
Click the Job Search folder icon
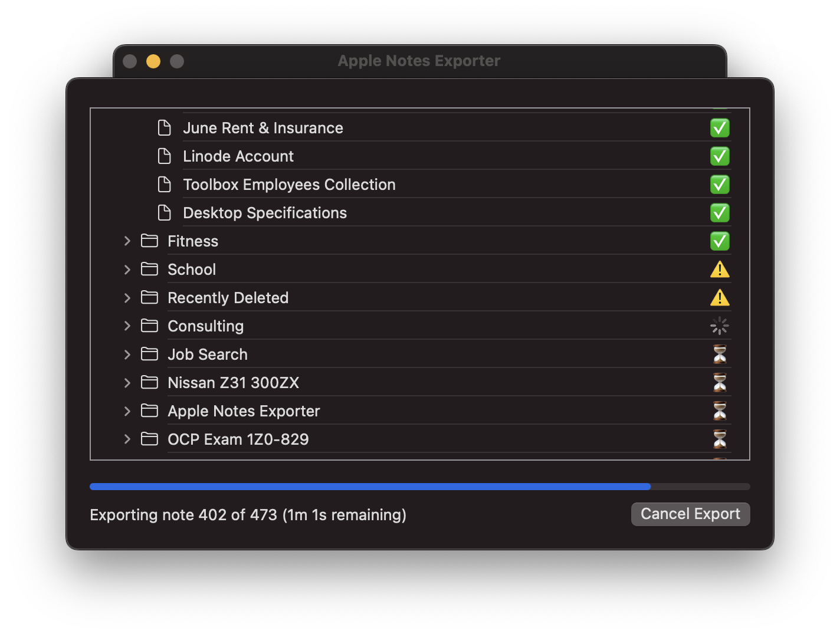pos(150,354)
